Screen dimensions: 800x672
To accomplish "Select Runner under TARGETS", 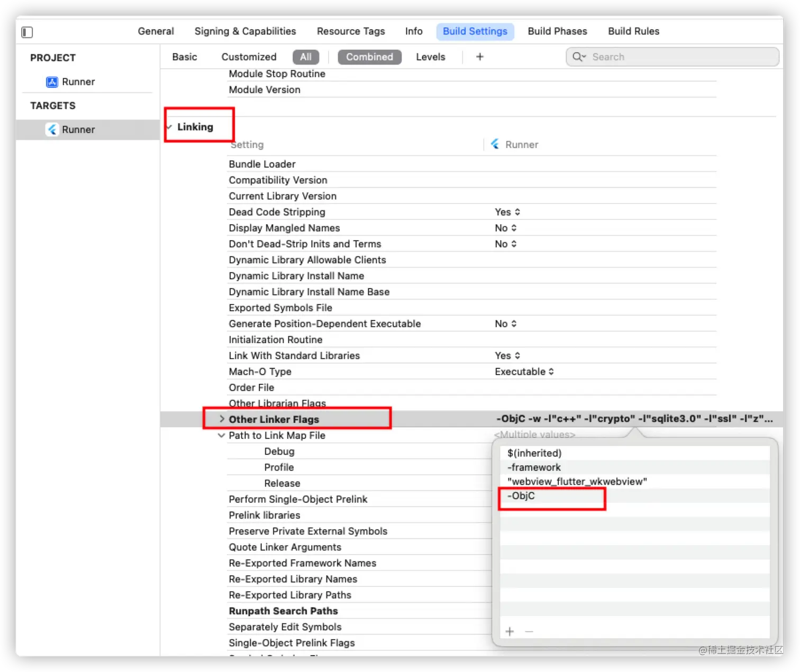I will (x=88, y=130).
